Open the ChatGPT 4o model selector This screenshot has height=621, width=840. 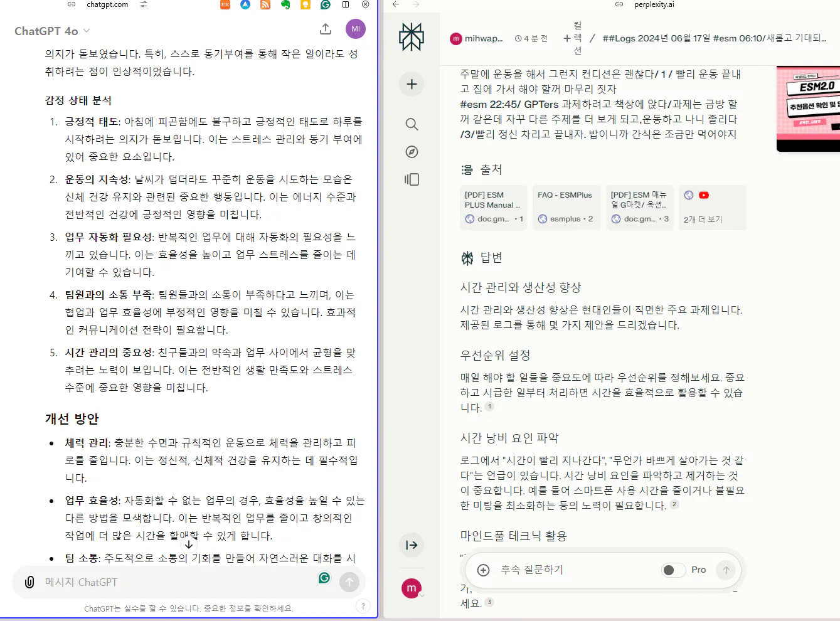[53, 31]
